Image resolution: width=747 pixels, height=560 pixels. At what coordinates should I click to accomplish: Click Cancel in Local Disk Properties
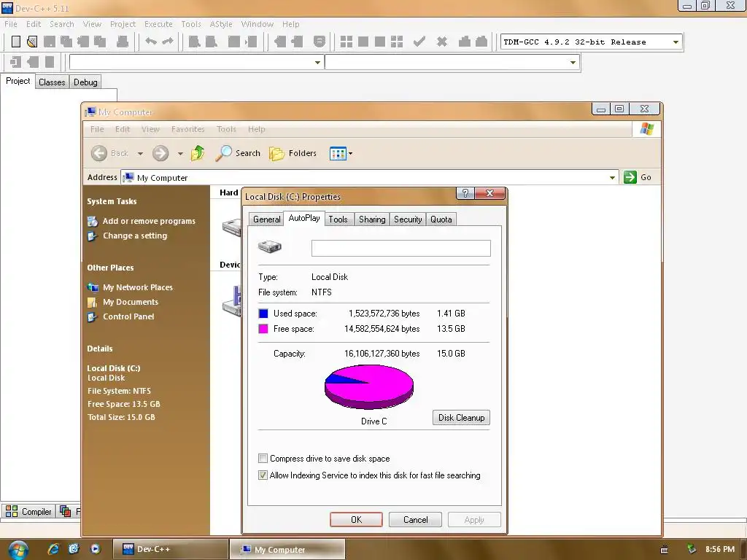pos(415,519)
